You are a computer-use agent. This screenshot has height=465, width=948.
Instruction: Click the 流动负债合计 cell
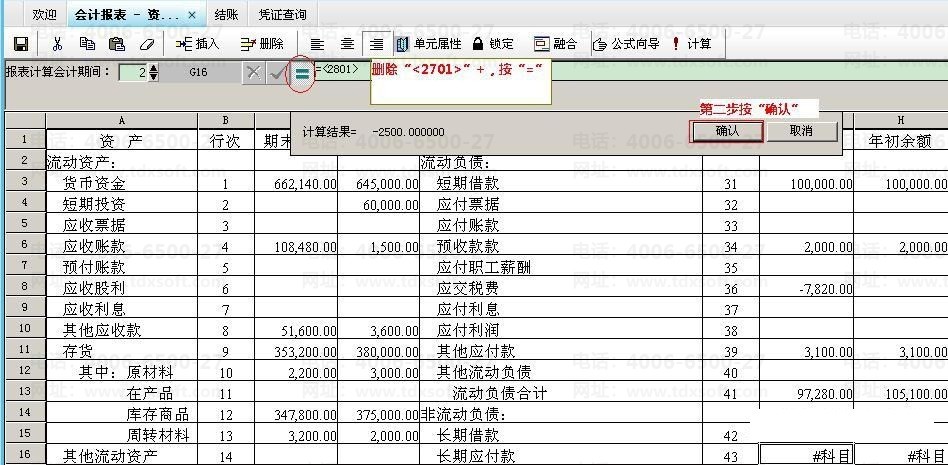pos(561,393)
